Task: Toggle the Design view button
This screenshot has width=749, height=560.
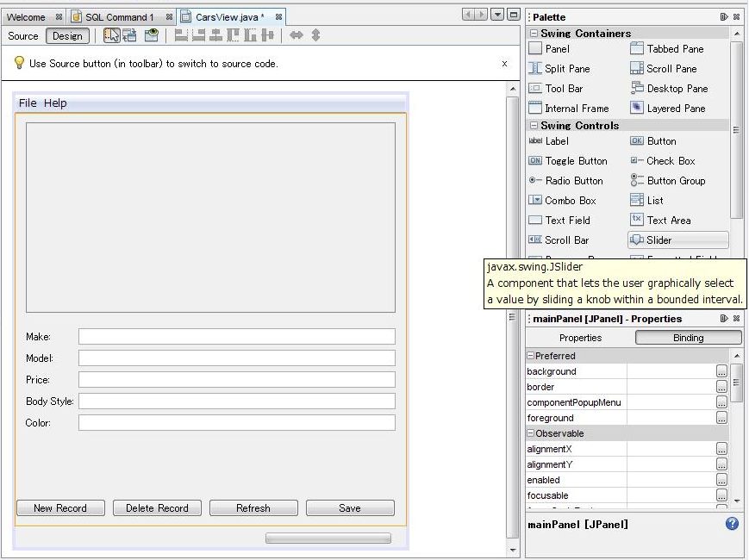Action: [x=67, y=36]
